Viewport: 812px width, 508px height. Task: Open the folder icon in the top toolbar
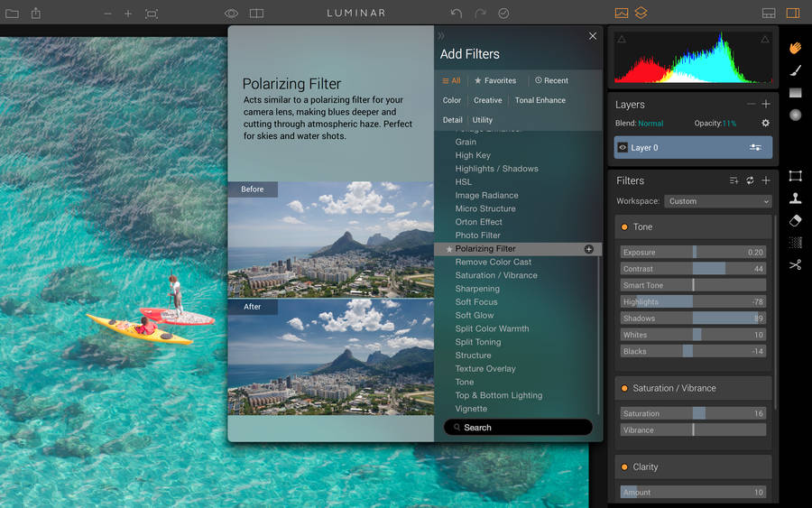pyautogui.click(x=12, y=14)
